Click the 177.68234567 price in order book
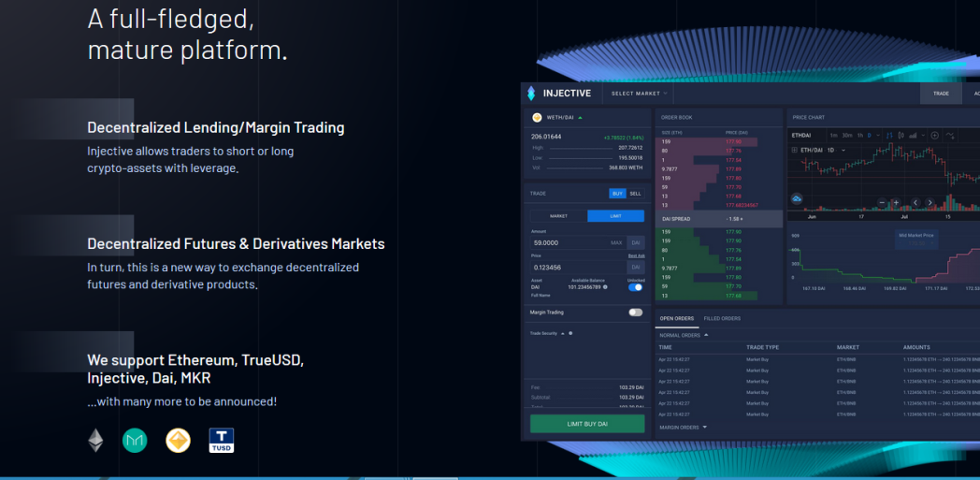This screenshot has width=980, height=480. click(742, 205)
